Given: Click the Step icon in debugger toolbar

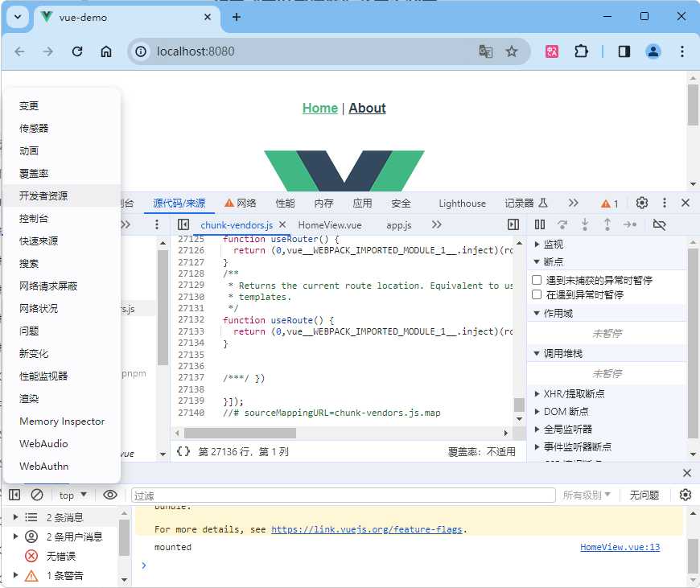Looking at the screenshot, I should pyautogui.click(x=630, y=224).
